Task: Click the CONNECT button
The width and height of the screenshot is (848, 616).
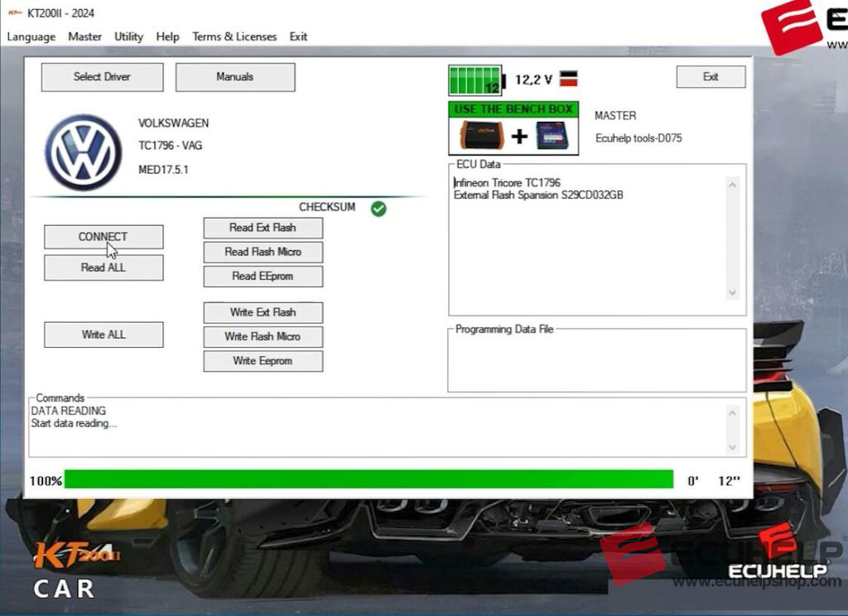Action: point(104,237)
